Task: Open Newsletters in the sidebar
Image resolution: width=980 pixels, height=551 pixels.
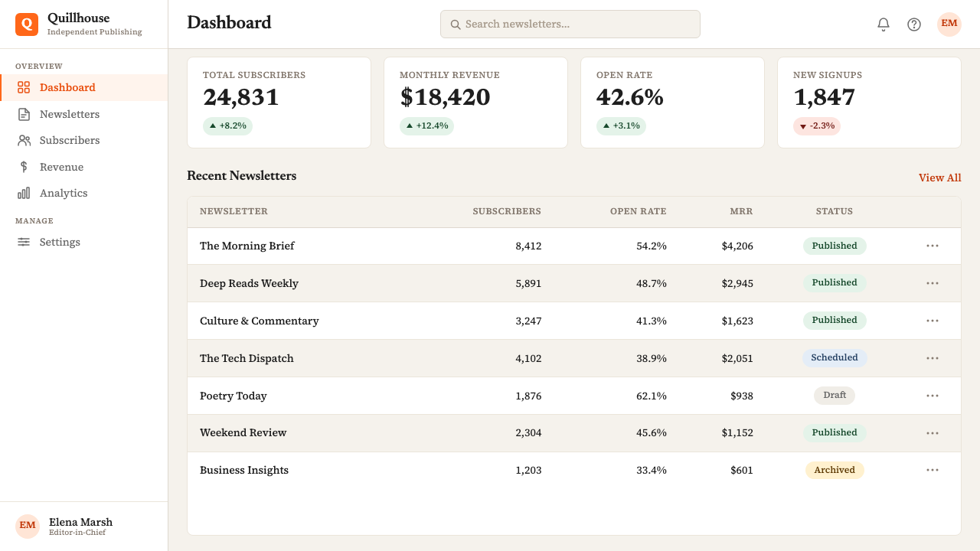Action: (x=84, y=114)
